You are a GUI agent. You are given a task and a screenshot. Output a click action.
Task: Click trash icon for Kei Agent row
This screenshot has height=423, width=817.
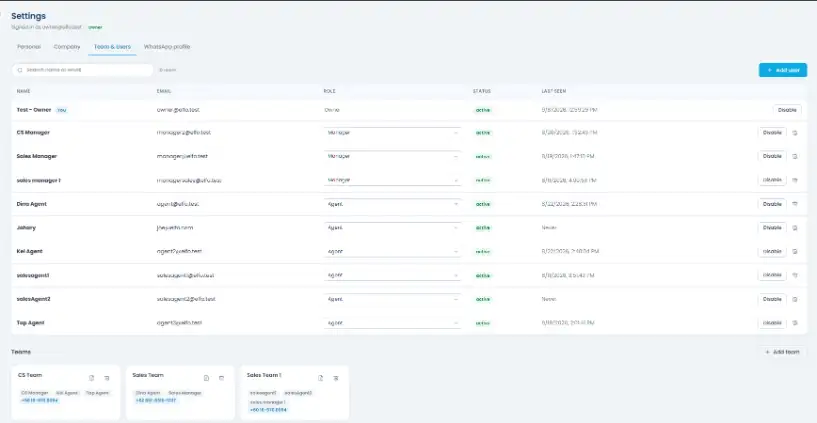(x=795, y=252)
